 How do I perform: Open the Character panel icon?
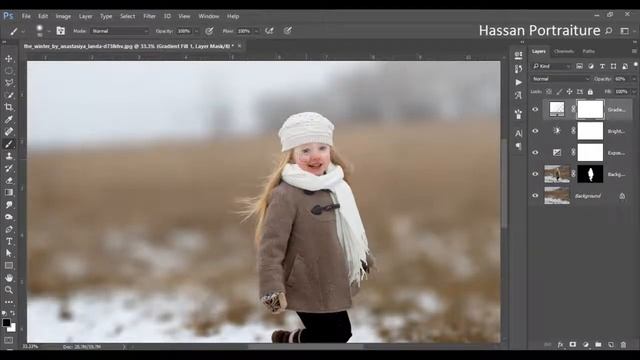[x=518, y=133]
